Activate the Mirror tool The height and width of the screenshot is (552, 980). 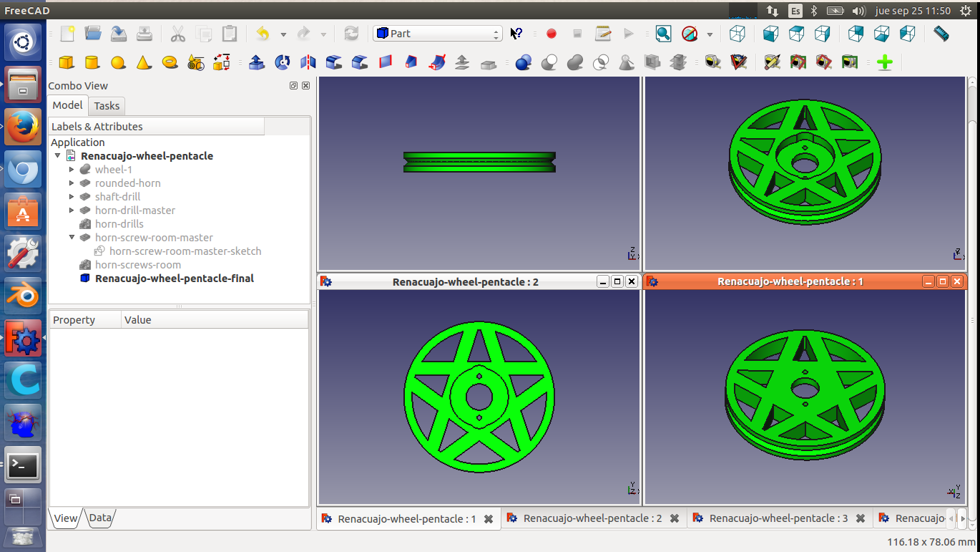[x=308, y=63]
